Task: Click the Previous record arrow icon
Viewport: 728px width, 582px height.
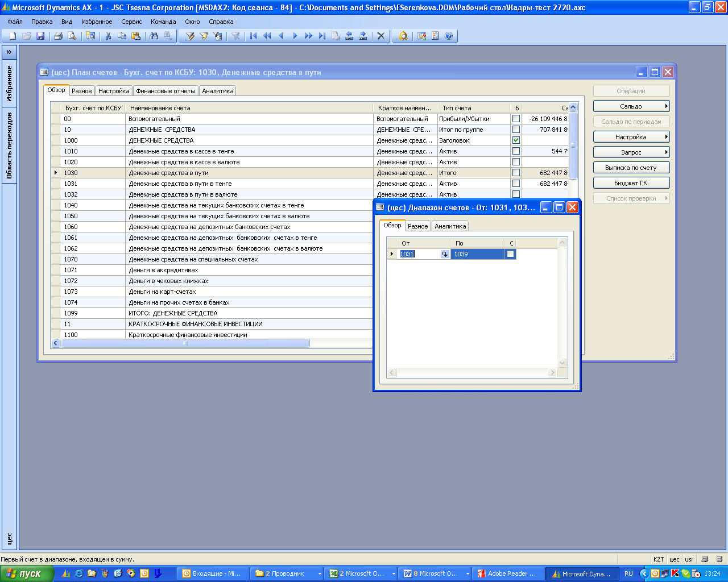Action: click(281, 36)
